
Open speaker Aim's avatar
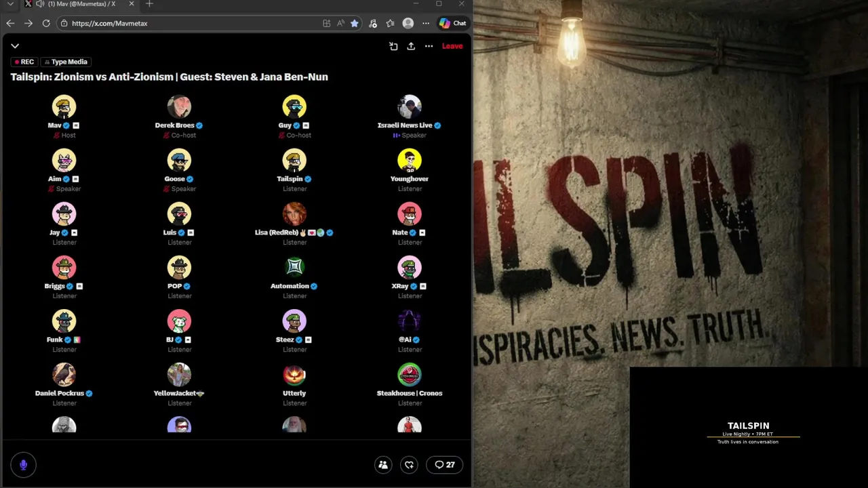coord(64,161)
